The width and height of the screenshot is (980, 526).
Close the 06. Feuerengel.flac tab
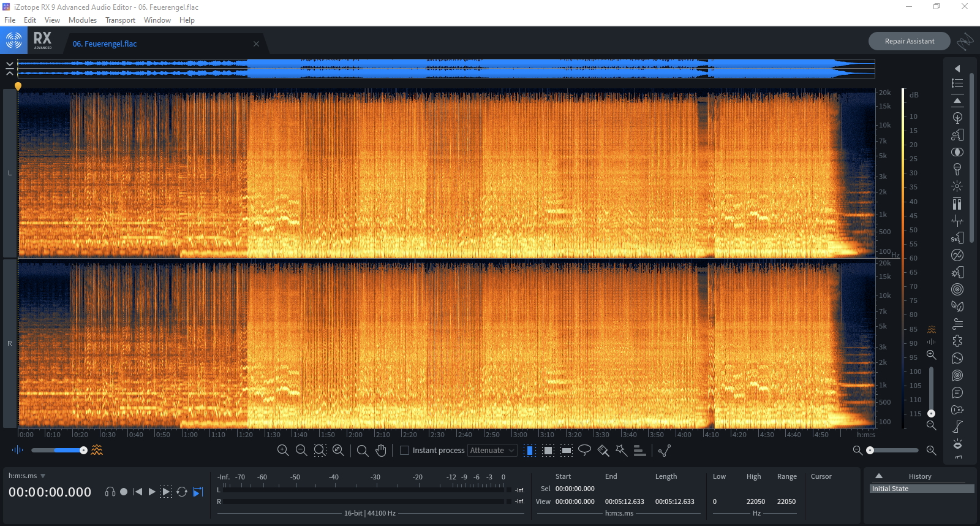click(256, 44)
